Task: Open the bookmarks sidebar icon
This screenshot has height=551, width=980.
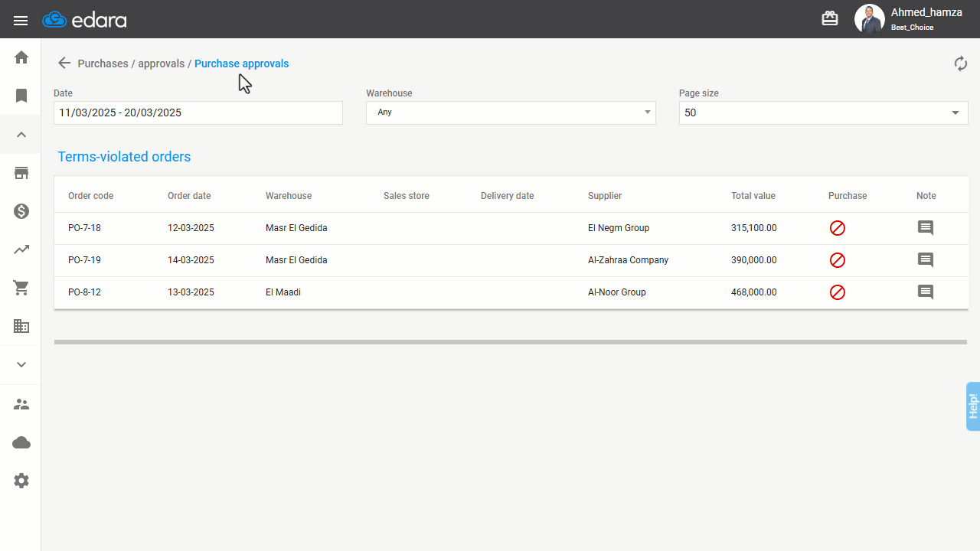Action: pos(21,96)
